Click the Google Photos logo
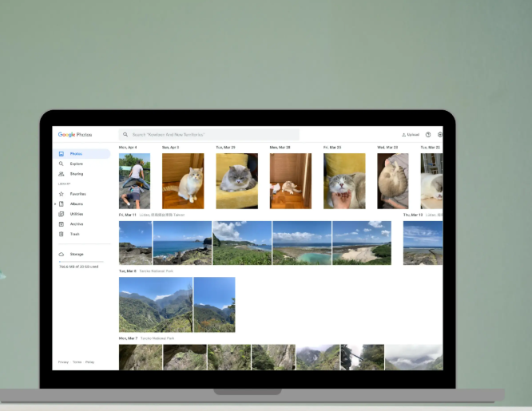This screenshot has width=532, height=411. click(x=75, y=135)
